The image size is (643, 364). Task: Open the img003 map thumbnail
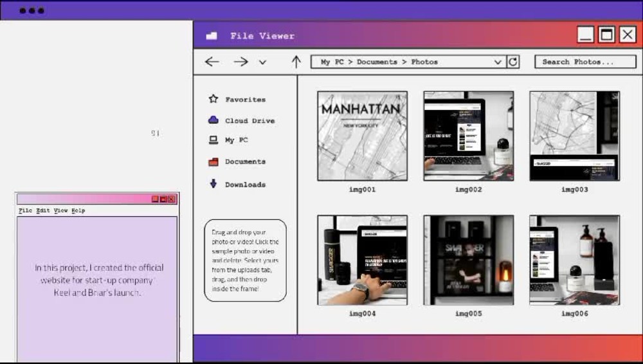[x=574, y=136]
